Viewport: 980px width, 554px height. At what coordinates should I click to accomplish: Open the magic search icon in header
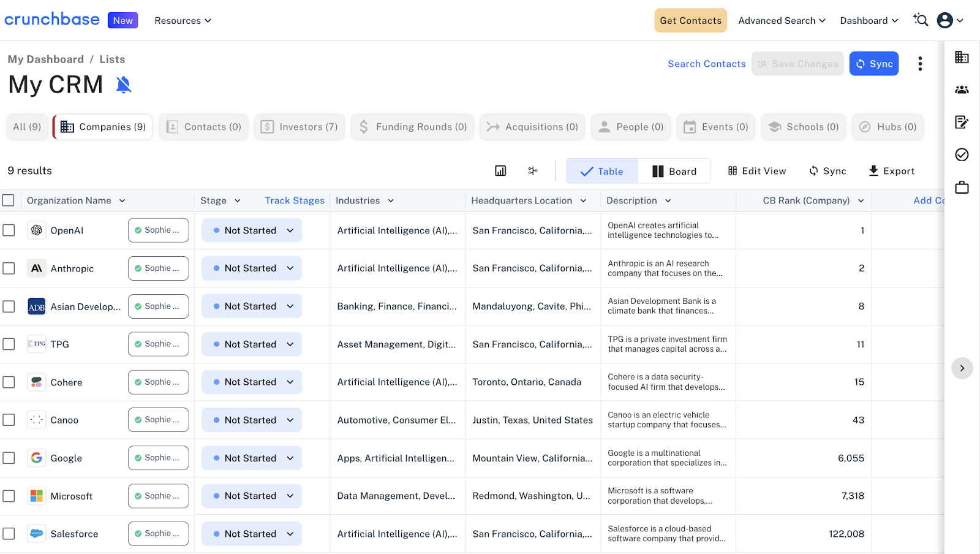[921, 20]
